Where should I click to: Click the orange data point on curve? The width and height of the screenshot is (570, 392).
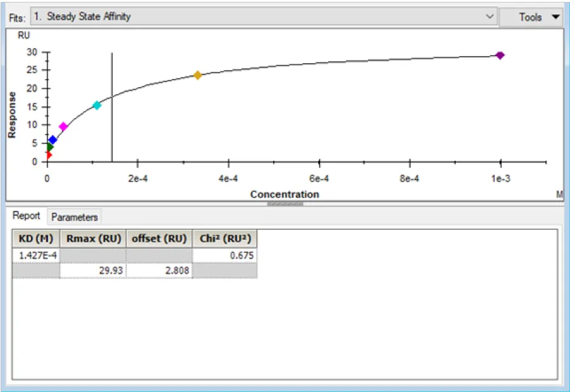198,75
